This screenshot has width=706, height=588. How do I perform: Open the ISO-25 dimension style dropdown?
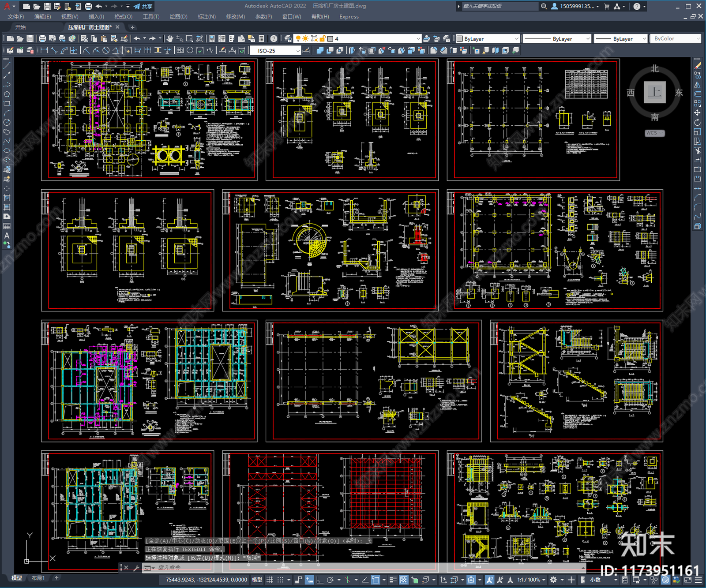coord(275,51)
